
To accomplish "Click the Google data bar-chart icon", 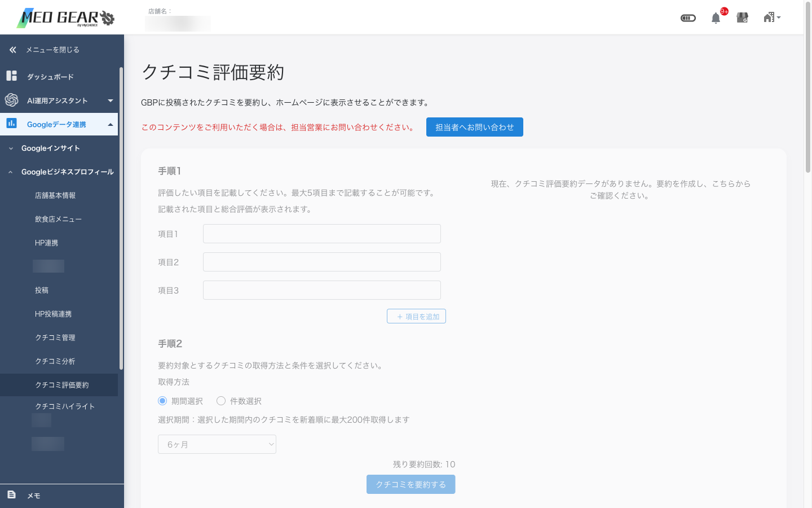I will pyautogui.click(x=11, y=123).
